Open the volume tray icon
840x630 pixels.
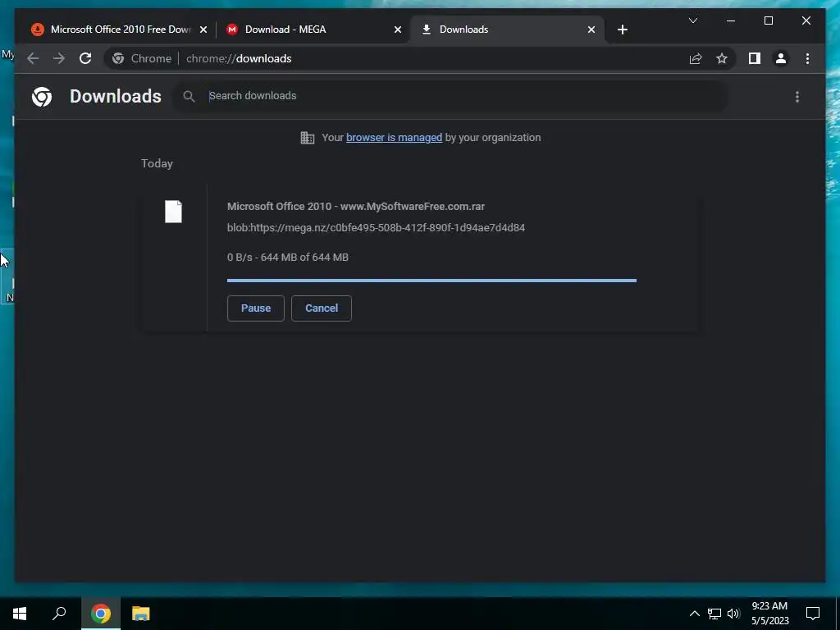tap(733, 614)
